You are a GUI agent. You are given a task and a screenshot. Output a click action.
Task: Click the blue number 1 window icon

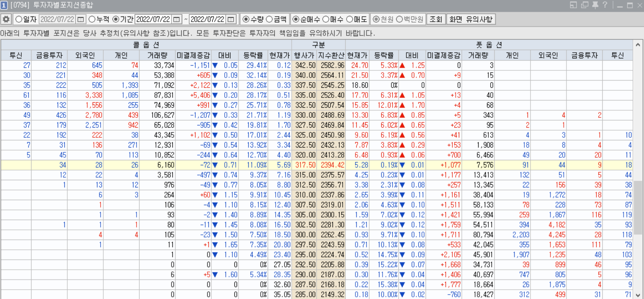[x=4, y=5]
